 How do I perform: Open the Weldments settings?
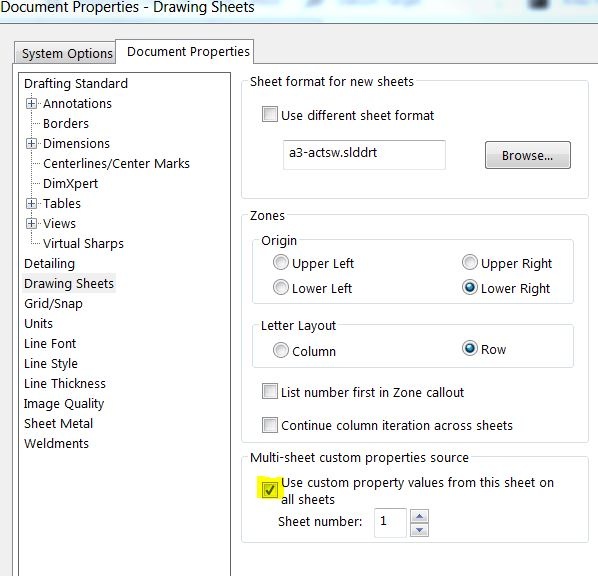coord(56,444)
